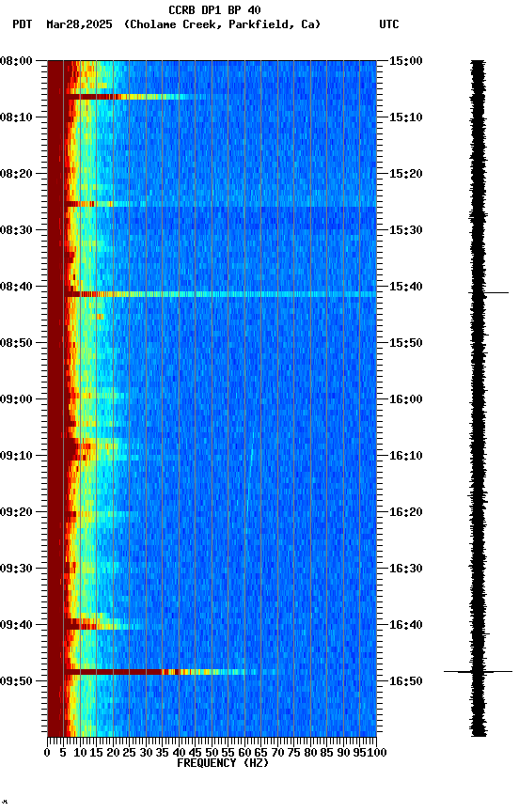Click the '30' frequency axis tick label
The image size is (519, 812).
[x=146, y=753]
